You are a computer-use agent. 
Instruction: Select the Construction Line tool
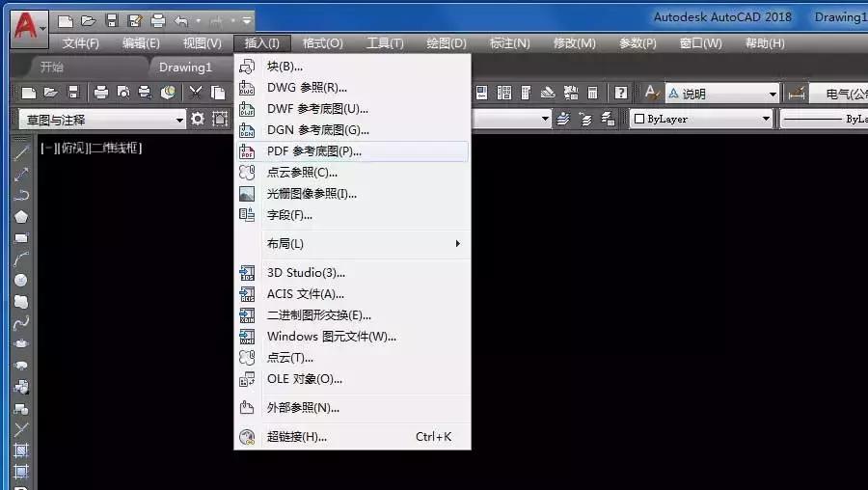21,174
